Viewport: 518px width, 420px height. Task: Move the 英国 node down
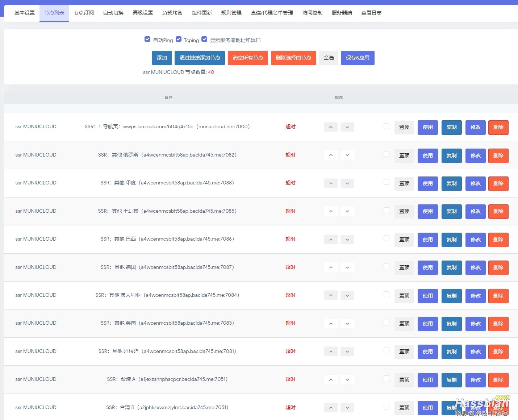coord(347,324)
